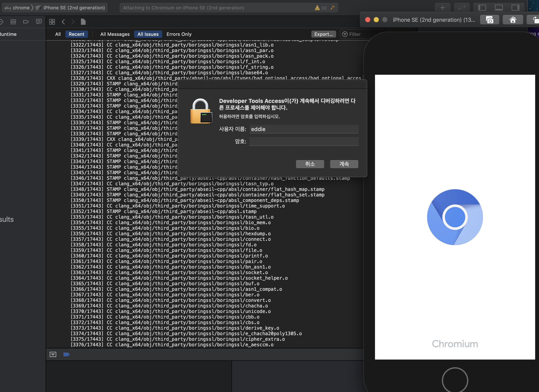539x392 pixels.
Task: Click the Simulator window title text
Action: [434, 20]
